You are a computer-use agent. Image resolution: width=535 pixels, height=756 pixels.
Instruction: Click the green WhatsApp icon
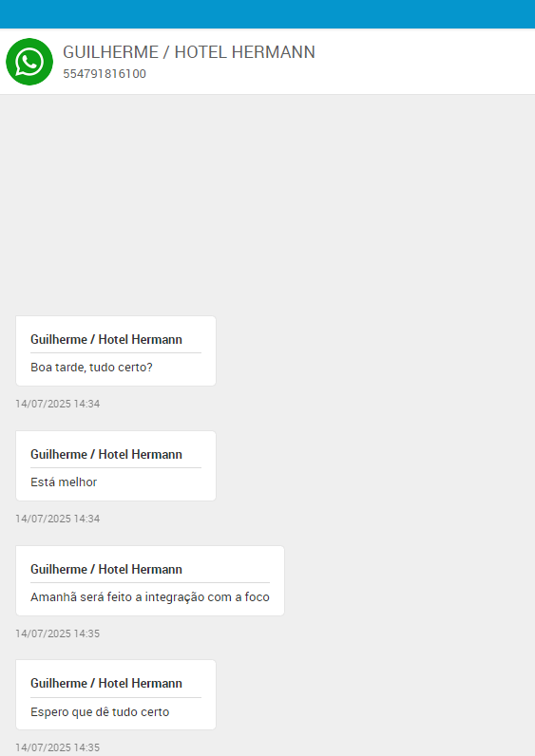pyautogui.click(x=29, y=62)
